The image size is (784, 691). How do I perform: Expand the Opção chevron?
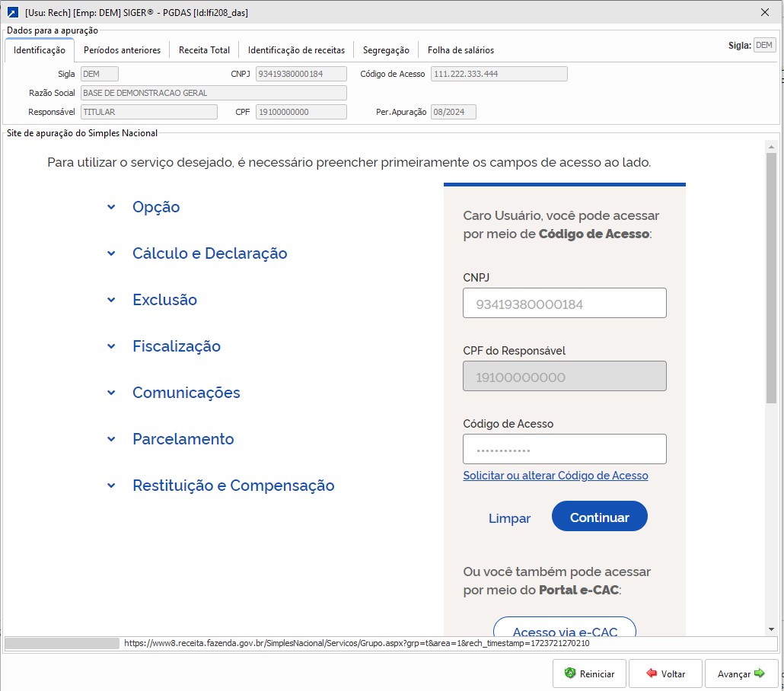click(111, 207)
